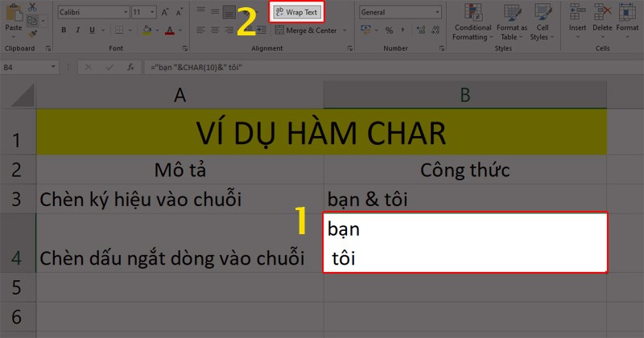This screenshot has width=644, height=338.
Task: Select the column B header
Action: point(465,95)
